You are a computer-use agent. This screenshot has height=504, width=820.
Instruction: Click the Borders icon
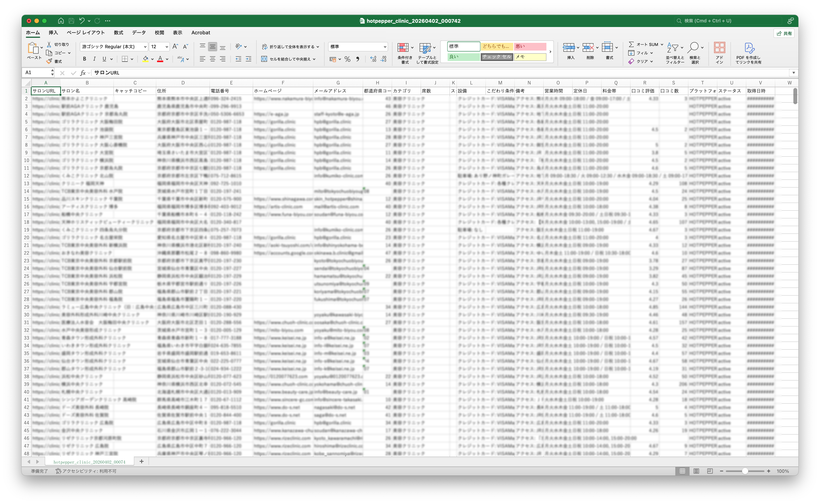125,59
